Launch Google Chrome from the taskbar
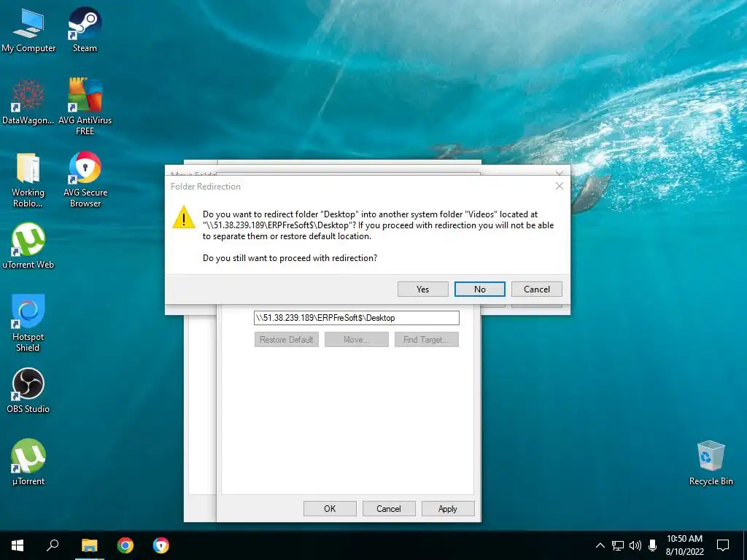The image size is (747, 560). click(x=125, y=545)
